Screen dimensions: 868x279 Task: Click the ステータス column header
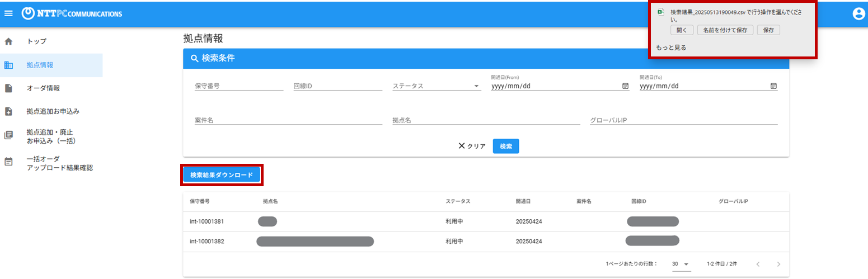[x=458, y=201]
